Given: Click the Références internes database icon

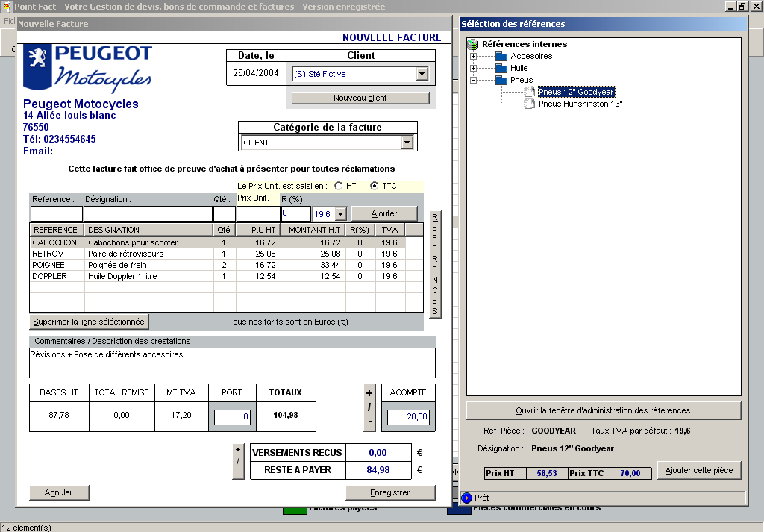Looking at the screenshot, I should point(472,44).
